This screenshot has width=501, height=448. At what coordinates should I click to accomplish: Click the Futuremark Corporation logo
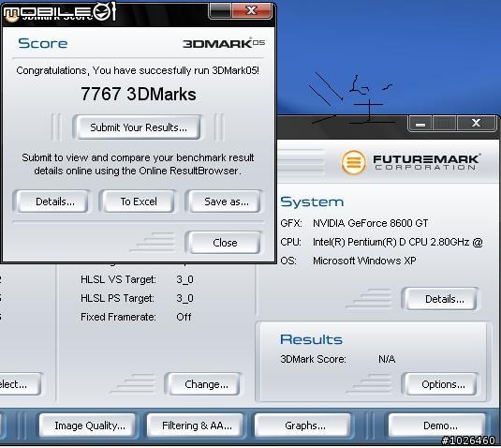tap(410, 162)
